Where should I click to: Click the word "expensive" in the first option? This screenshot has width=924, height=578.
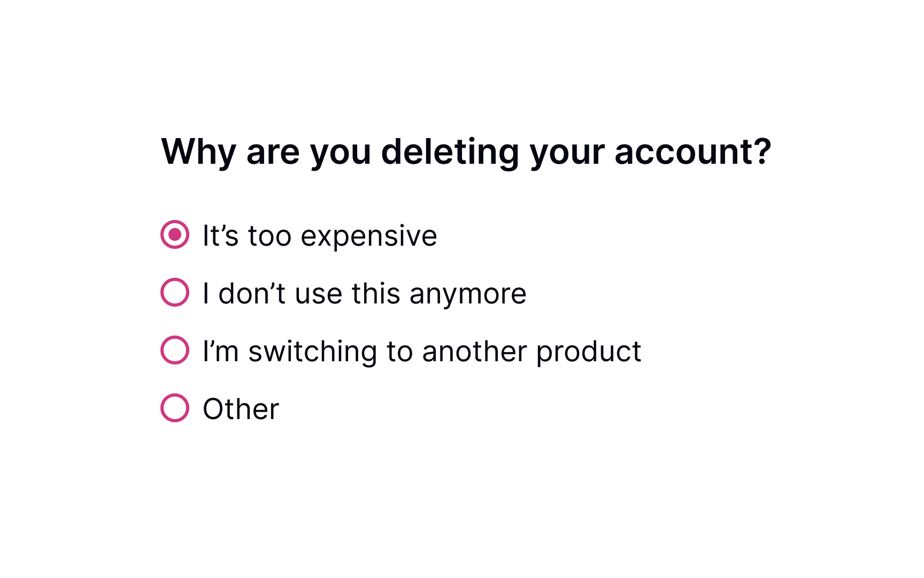[368, 237]
